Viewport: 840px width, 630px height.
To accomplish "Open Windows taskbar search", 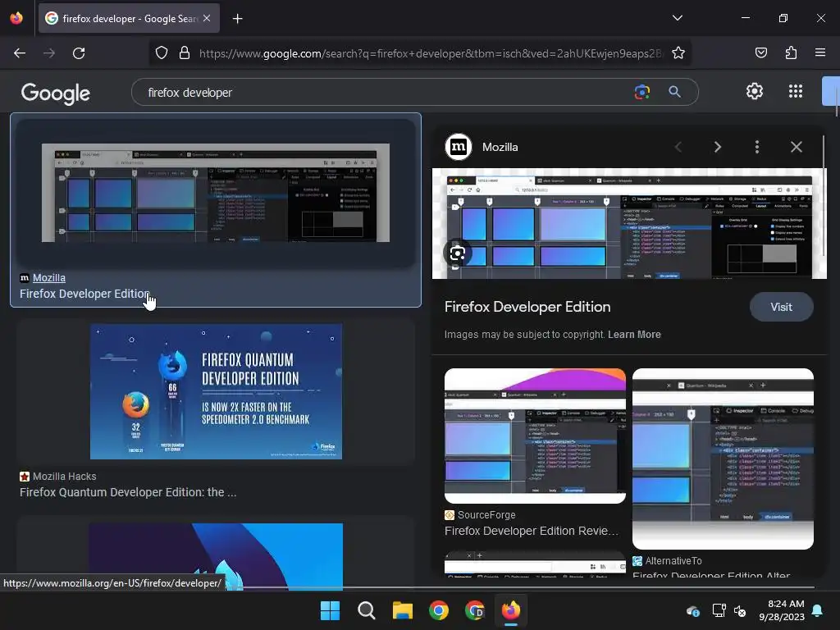I will tap(367, 610).
